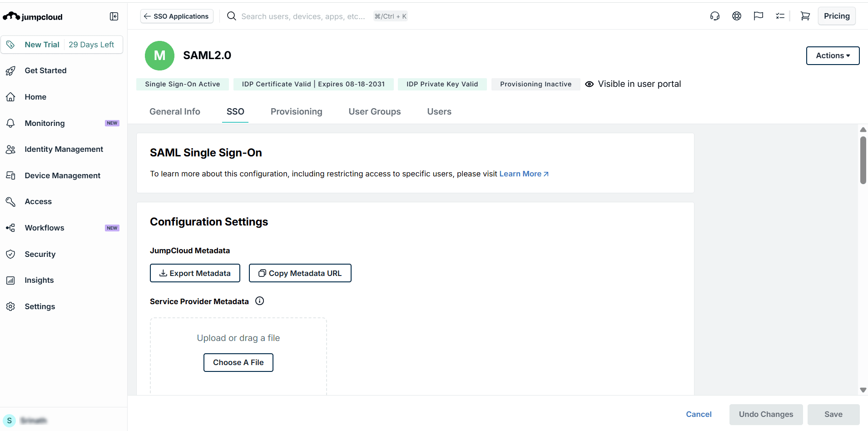Image resolution: width=868 pixels, height=431 pixels.
Task: Click the Insights chart icon
Action: click(10, 281)
